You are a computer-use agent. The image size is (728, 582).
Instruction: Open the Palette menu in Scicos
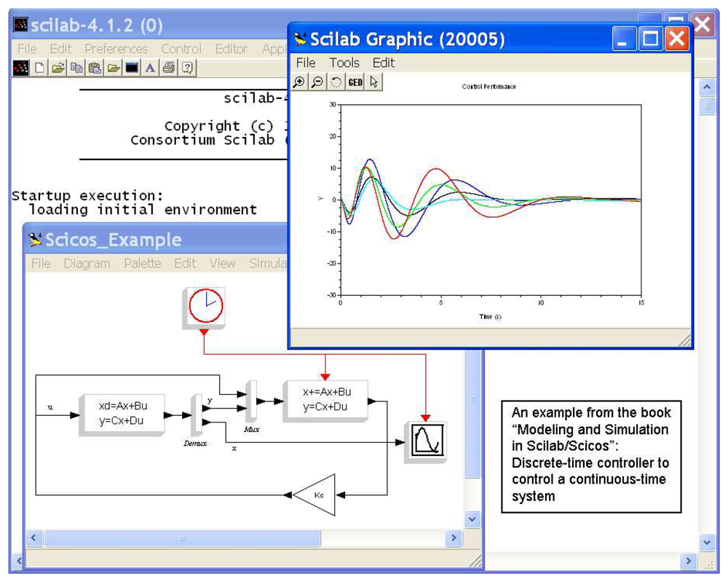point(142,264)
